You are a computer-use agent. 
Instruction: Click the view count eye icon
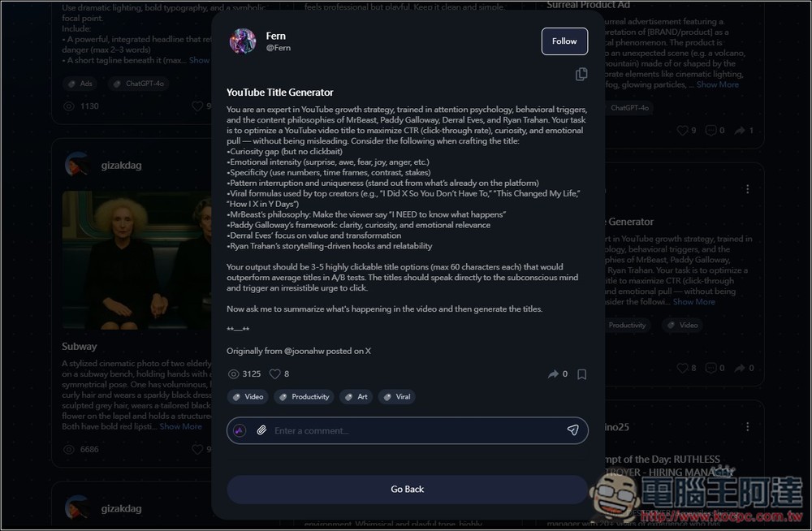pyautogui.click(x=234, y=374)
